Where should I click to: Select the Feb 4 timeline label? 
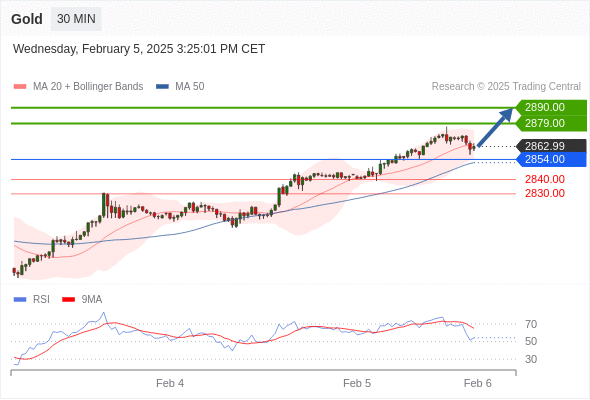pos(170,383)
